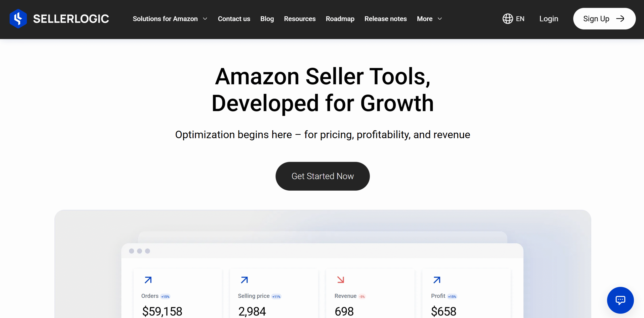Open the Contact us link
The image size is (644, 318).
[x=234, y=19]
